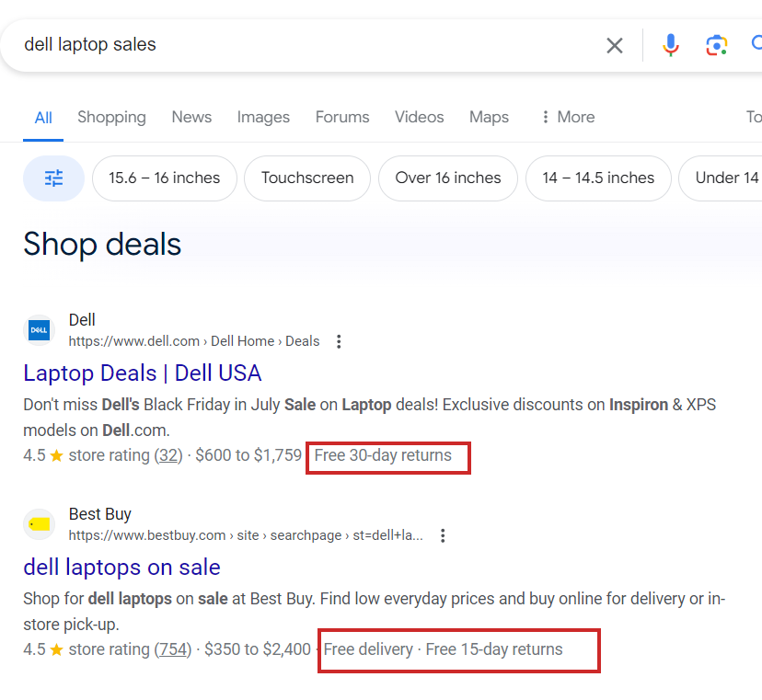Expand the More search categories menu
The image size is (762, 700).
(567, 117)
